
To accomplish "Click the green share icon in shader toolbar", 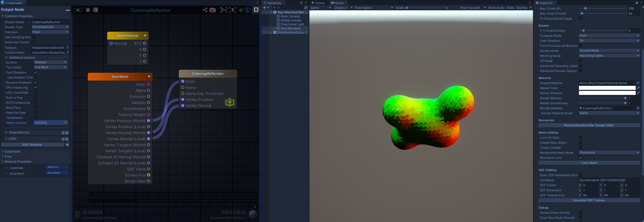I will coord(205,10).
